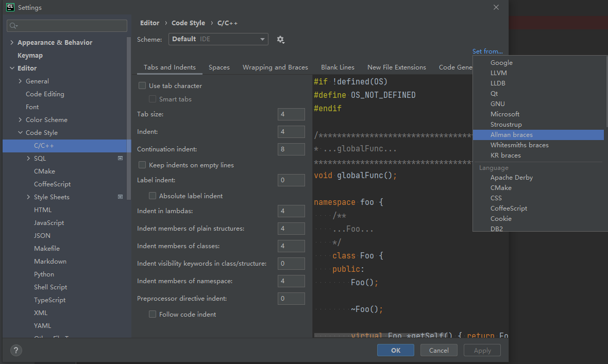Click the CLion logo in title bar
The image size is (608, 364).
(10, 7)
